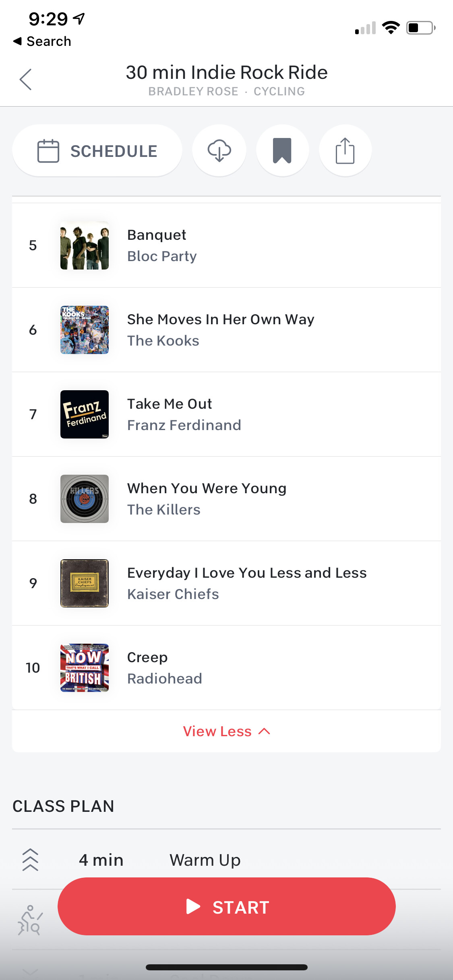Viewport: 453px width, 980px height.
Task: Collapse playlist with View Less
Action: tap(217, 731)
